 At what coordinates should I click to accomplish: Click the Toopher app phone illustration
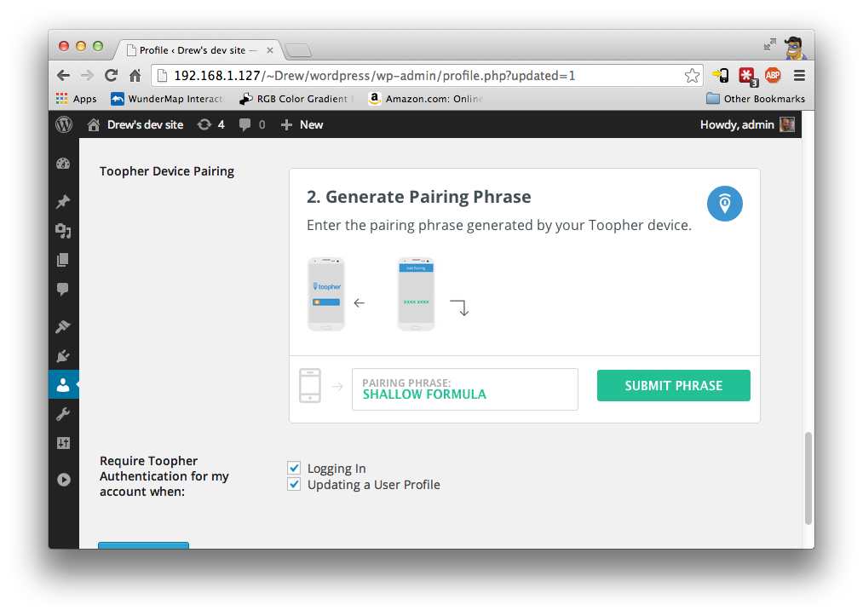(x=325, y=294)
